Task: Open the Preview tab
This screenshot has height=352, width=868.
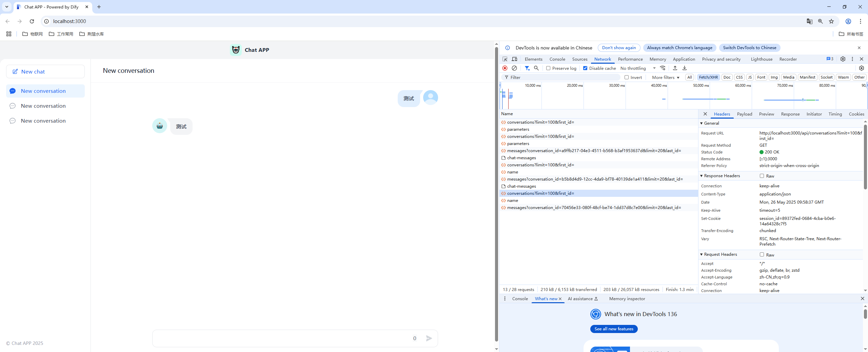Action: pos(767,114)
